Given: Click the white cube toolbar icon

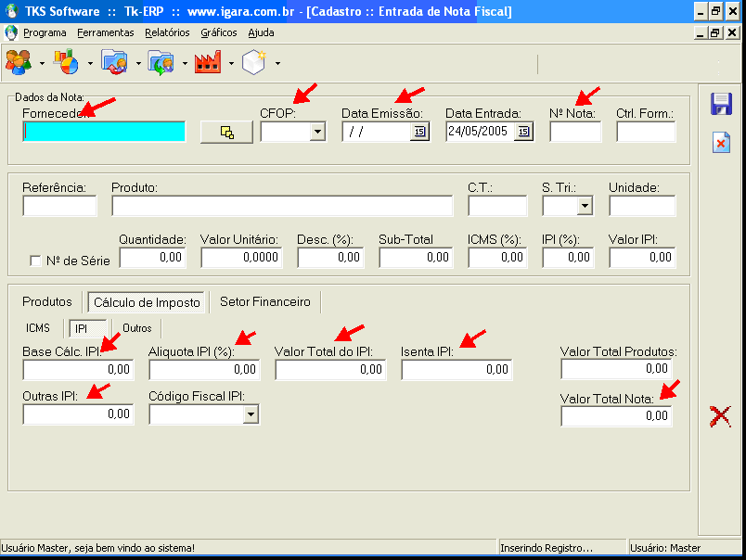Looking at the screenshot, I should 254,63.
